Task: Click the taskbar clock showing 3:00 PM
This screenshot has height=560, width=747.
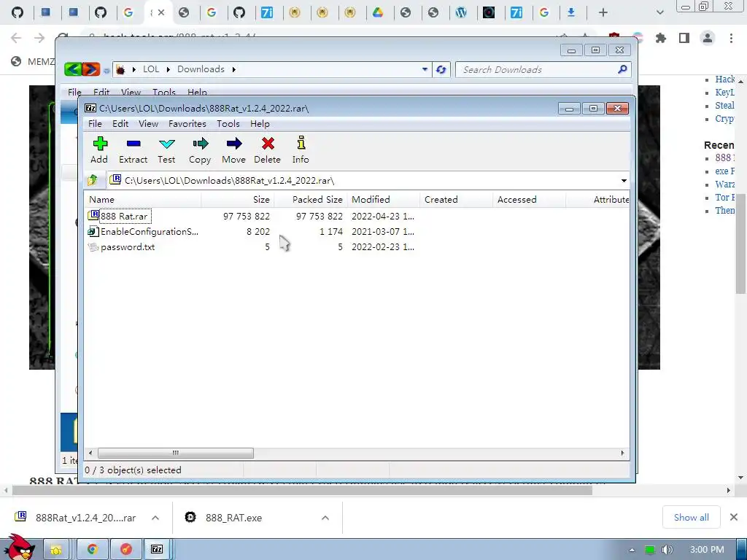Action: point(707,550)
